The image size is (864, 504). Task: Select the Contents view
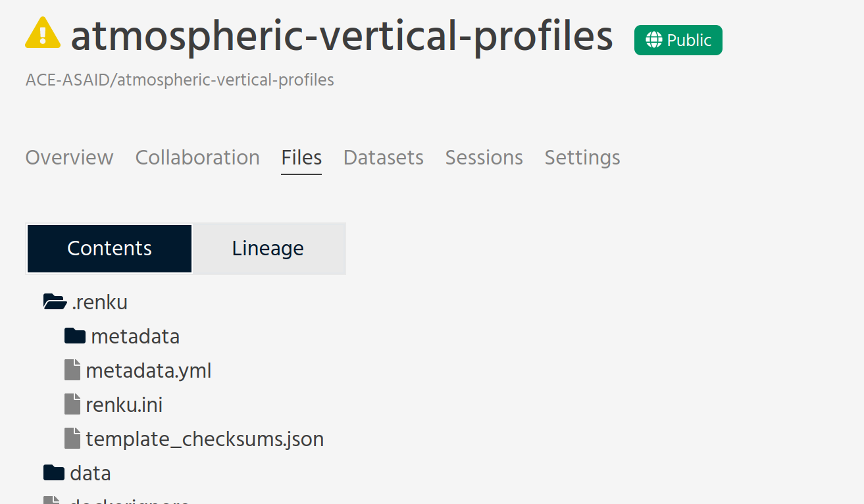point(109,248)
